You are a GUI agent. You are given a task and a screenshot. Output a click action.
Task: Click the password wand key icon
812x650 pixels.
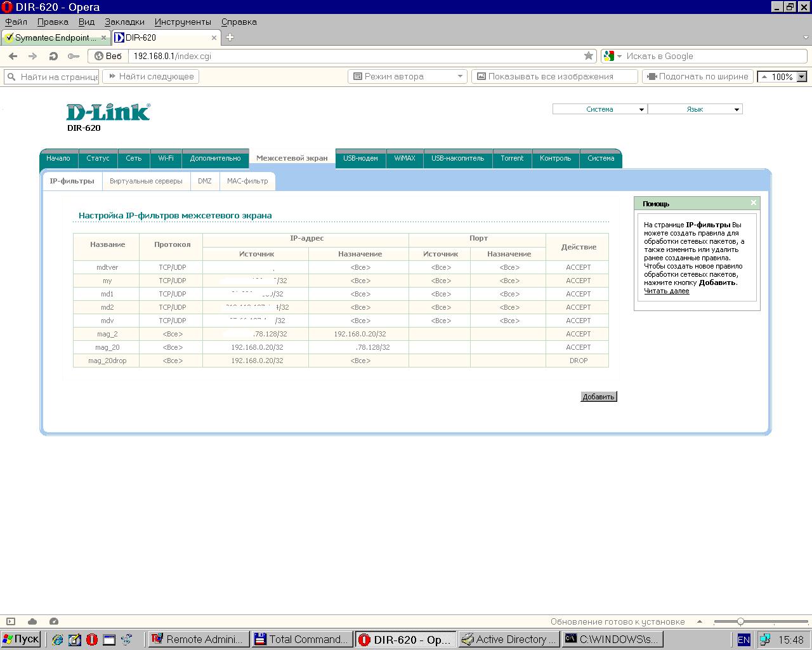[x=74, y=56]
